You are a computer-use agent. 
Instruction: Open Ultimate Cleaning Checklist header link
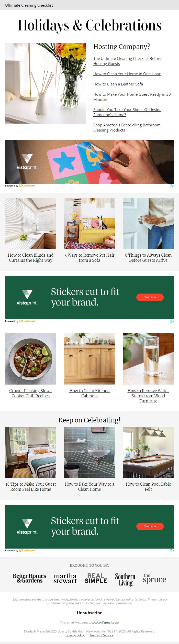29,5
